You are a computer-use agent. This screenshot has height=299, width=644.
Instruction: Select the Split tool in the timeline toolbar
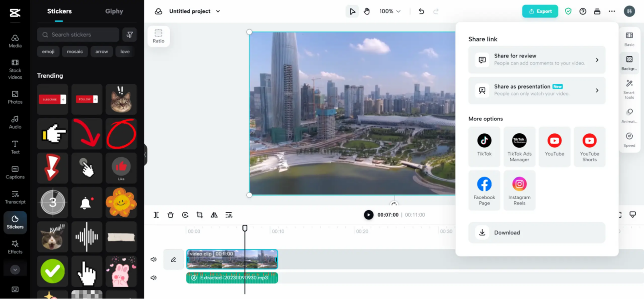pyautogui.click(x=156, y=214)
